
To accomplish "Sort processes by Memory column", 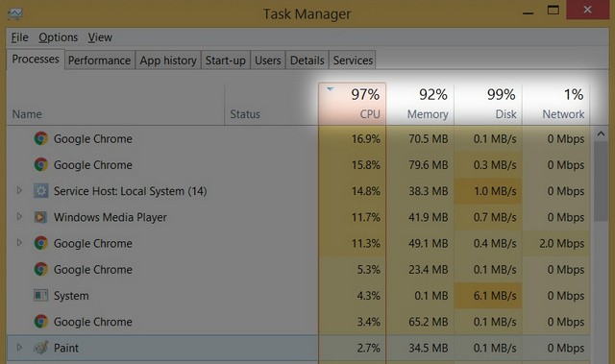I will coord(420,104).
